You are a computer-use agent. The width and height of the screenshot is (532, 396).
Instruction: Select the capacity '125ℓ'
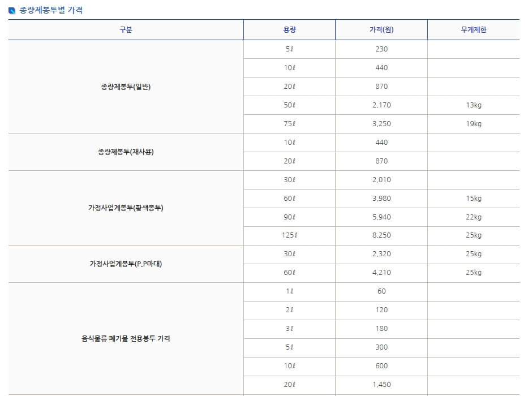pos(289,235)
